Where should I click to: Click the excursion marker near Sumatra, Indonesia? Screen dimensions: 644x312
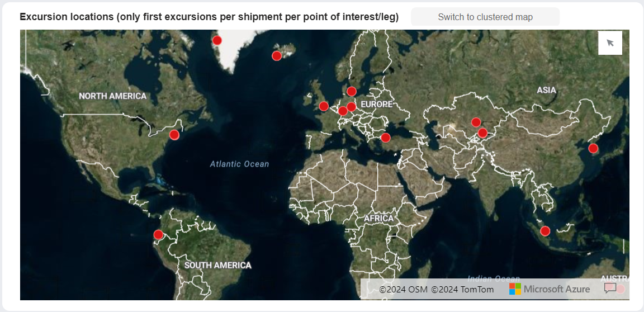pyautogui.click(x=545, y=231)
